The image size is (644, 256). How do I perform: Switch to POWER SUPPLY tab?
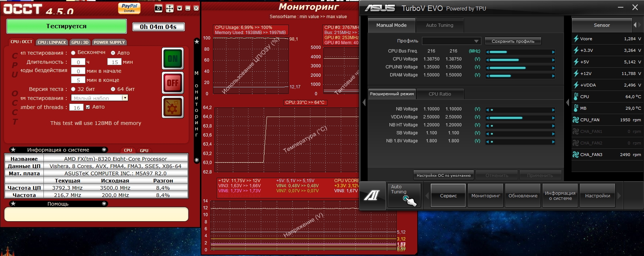pos(109,42)
